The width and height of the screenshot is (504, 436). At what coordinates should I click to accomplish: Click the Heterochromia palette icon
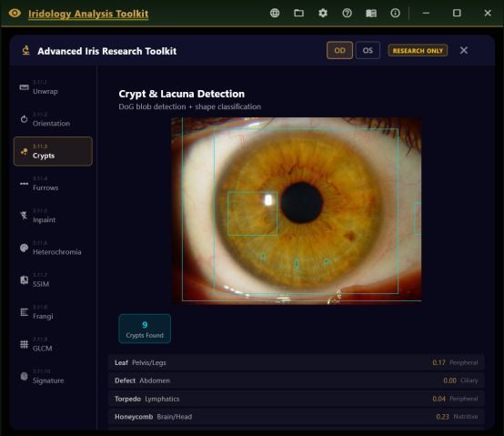pyautogui.click(x=24, y=248)
